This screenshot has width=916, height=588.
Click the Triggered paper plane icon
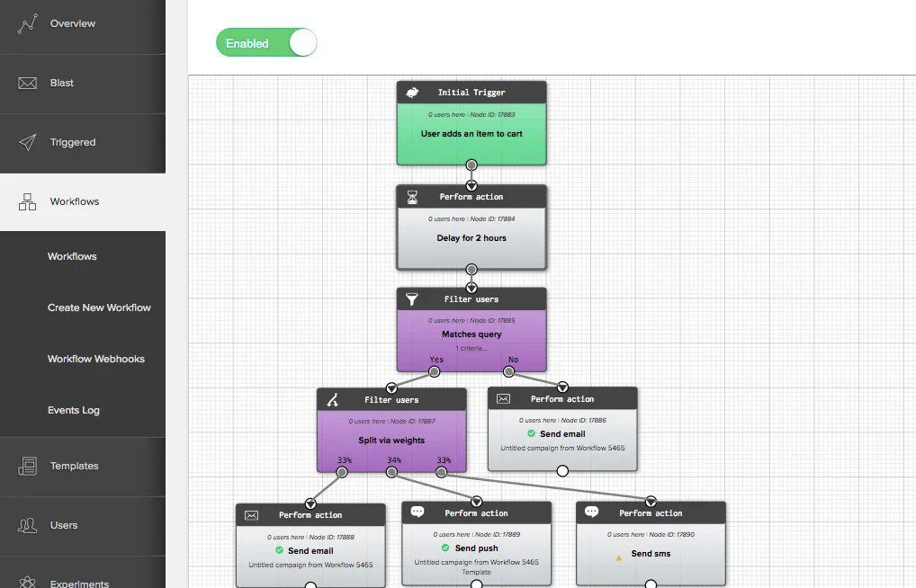[x=28, y=142]
